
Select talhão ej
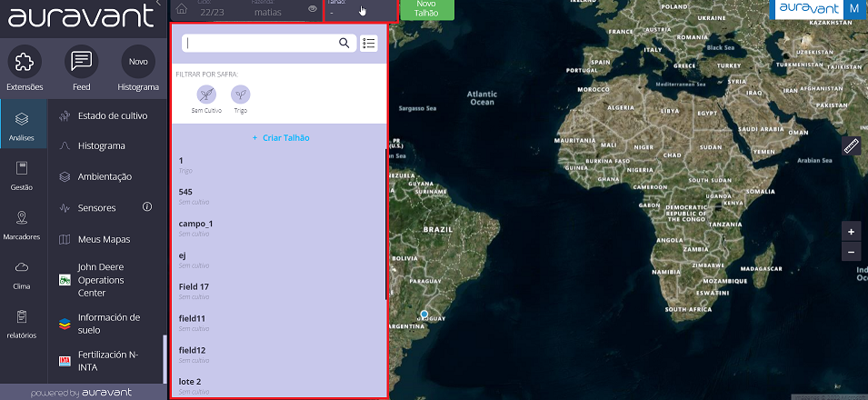(278, 260)
